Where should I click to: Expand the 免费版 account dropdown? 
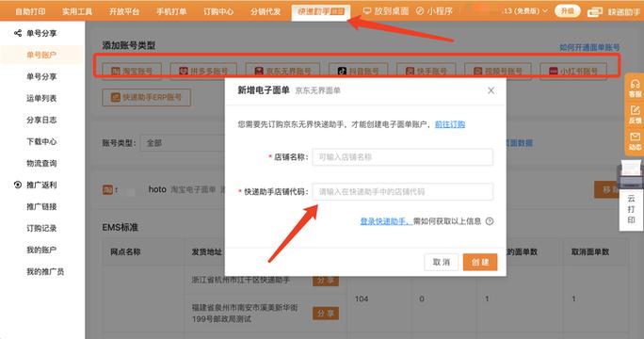click(524, 11)
